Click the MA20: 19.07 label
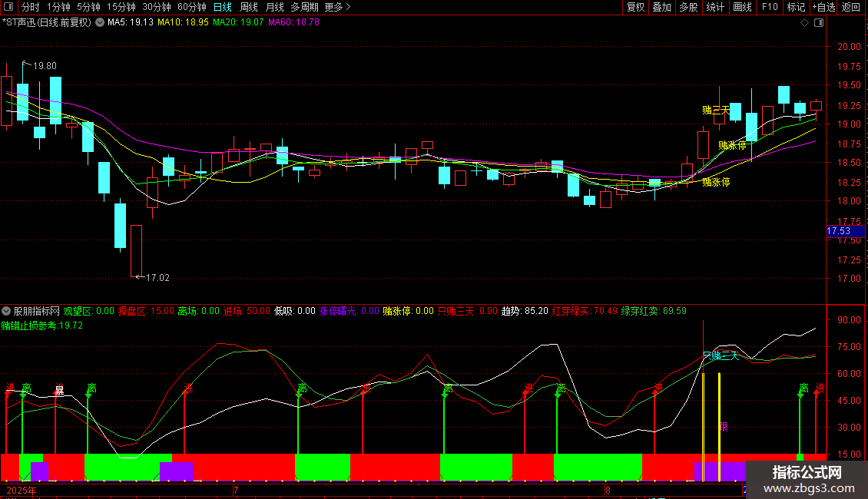The height and width of the screenshot is (499, 868). click(238, 23)
